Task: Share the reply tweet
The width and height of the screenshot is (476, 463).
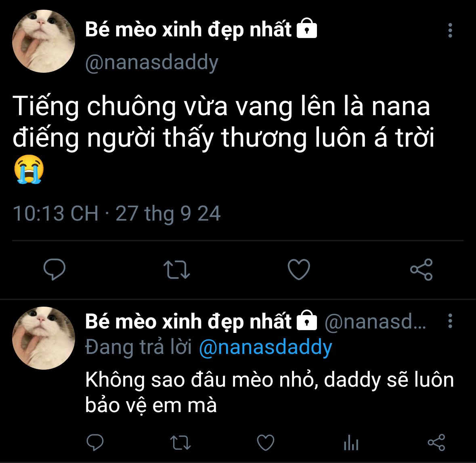Action: point(436,442)
